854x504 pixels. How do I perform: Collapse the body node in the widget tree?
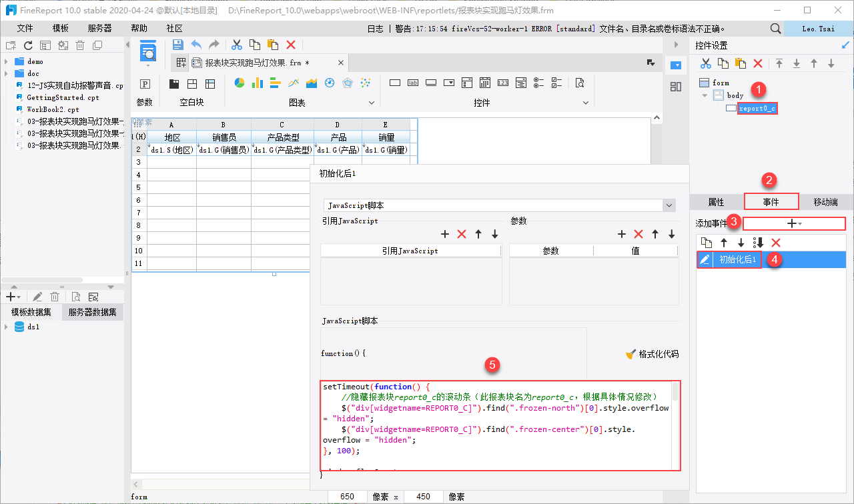pos(704,95)
